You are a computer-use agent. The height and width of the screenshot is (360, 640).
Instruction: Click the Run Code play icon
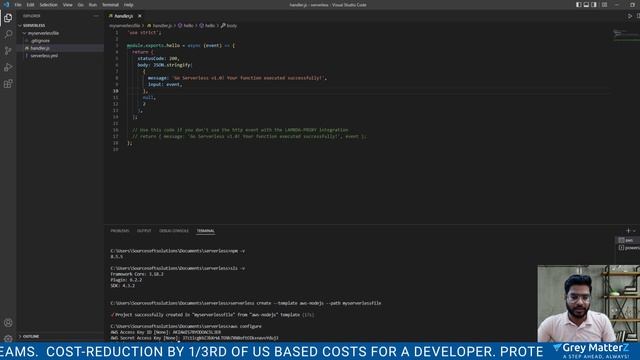click(630, 16)
